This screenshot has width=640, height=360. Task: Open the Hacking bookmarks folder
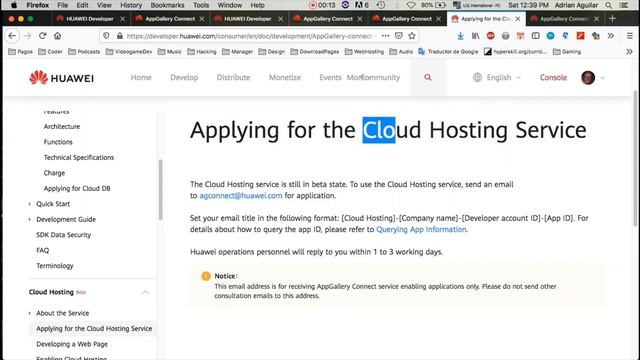202,52
